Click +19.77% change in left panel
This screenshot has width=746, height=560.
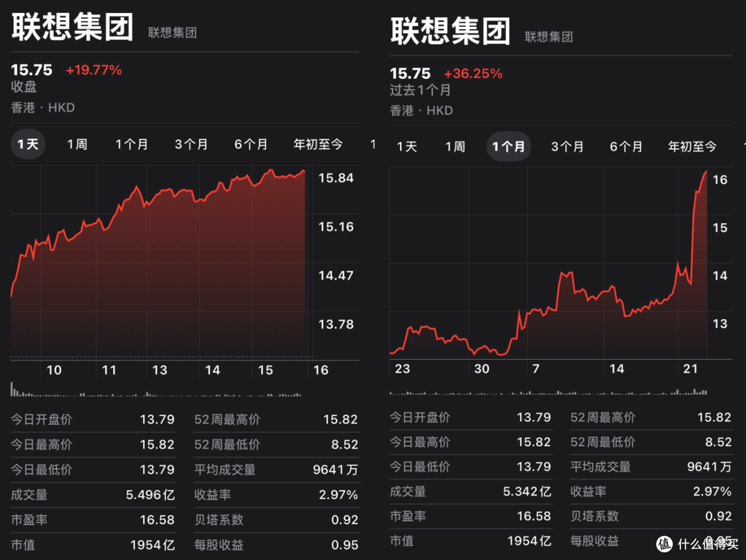[x=94, y=70]
